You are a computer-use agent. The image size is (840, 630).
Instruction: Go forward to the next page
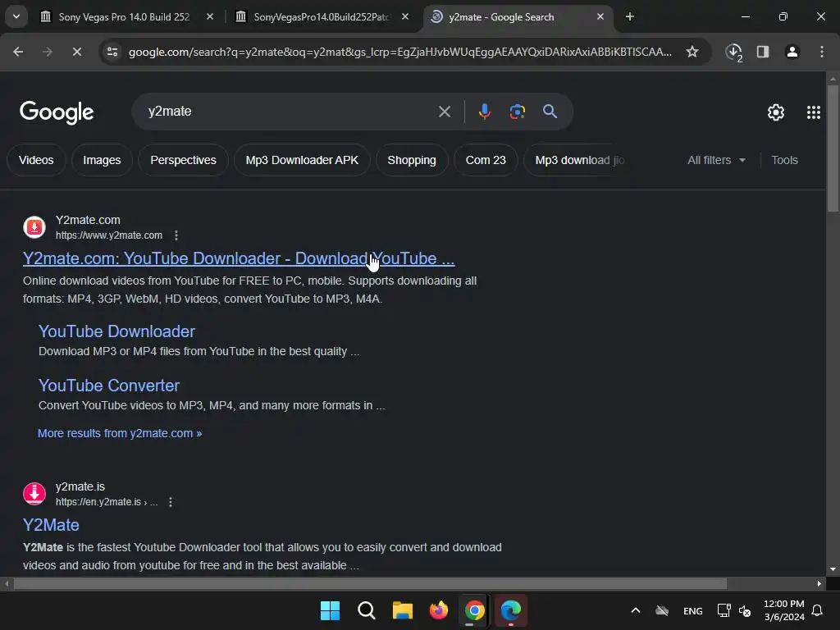[x=47, y=52]
